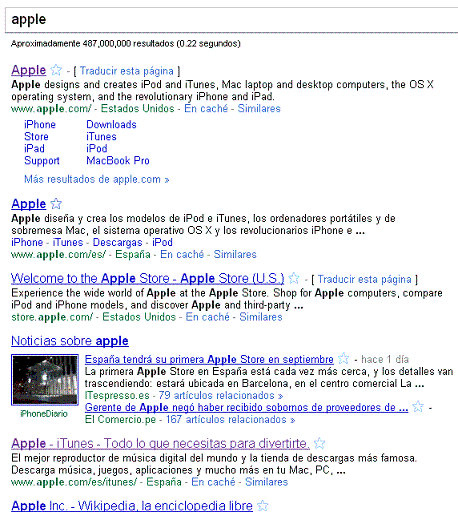Show pages similar to www.apple.com
This screenshot has height=512, width=458.
point(259,109)
